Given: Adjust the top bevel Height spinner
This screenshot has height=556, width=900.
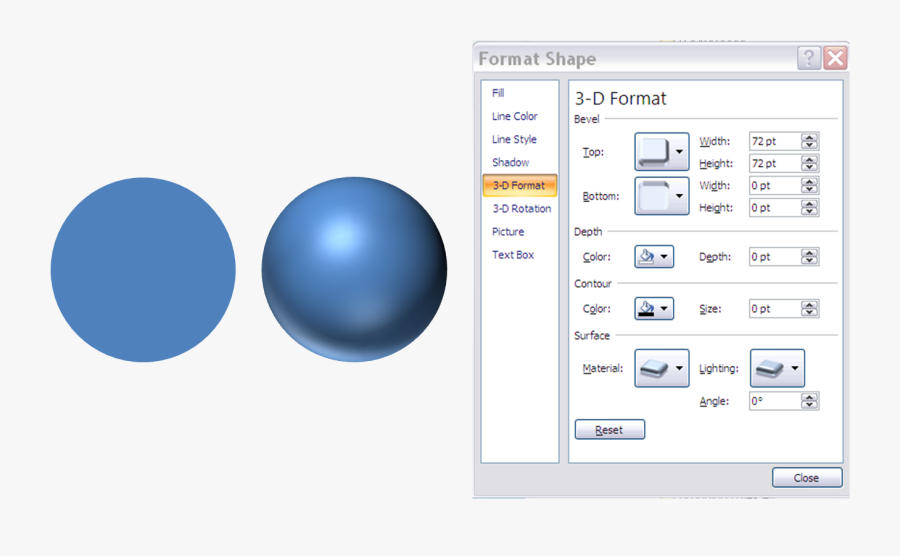Looking at the screenshot, I should (810, 164).
